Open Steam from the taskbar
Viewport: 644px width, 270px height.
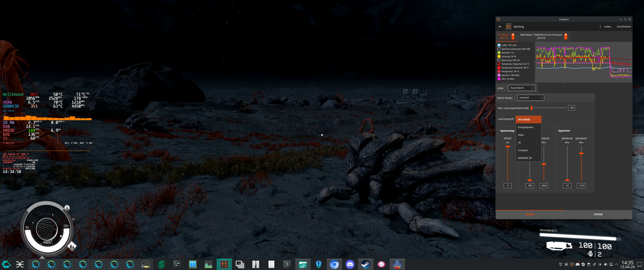point(365,264)
